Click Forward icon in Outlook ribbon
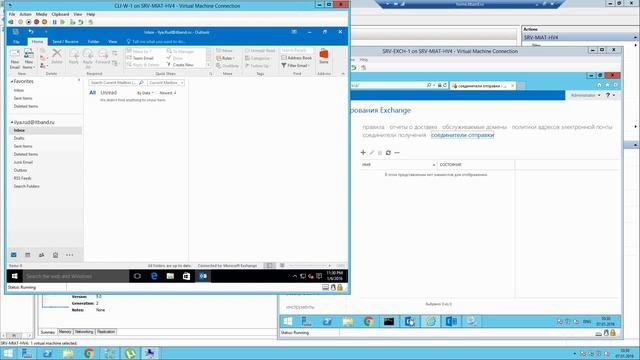The image size is (640, 360). tap(103, 56)
